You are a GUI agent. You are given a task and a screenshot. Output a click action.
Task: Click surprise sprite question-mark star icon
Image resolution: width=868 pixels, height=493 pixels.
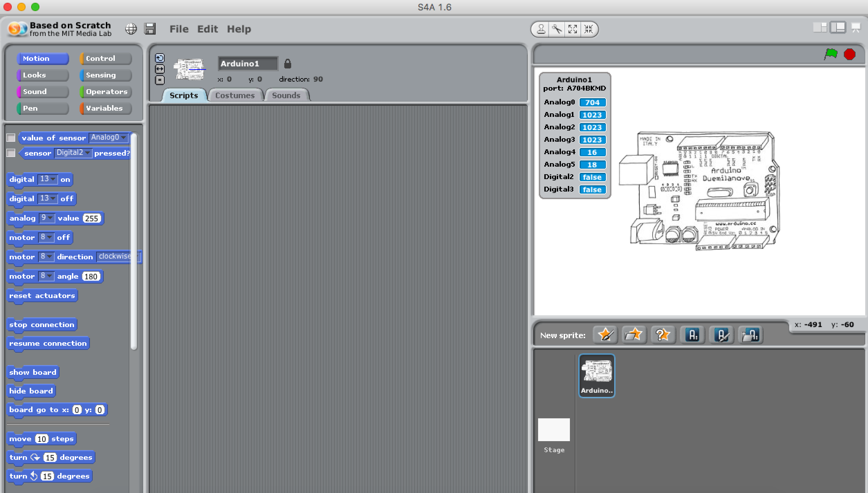coord(663,335)
